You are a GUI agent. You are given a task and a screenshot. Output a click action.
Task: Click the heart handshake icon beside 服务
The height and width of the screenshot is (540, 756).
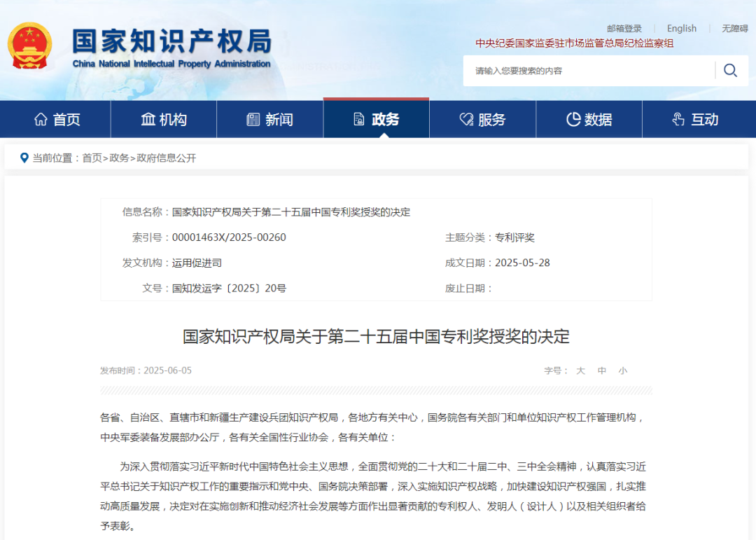(466, 120)
